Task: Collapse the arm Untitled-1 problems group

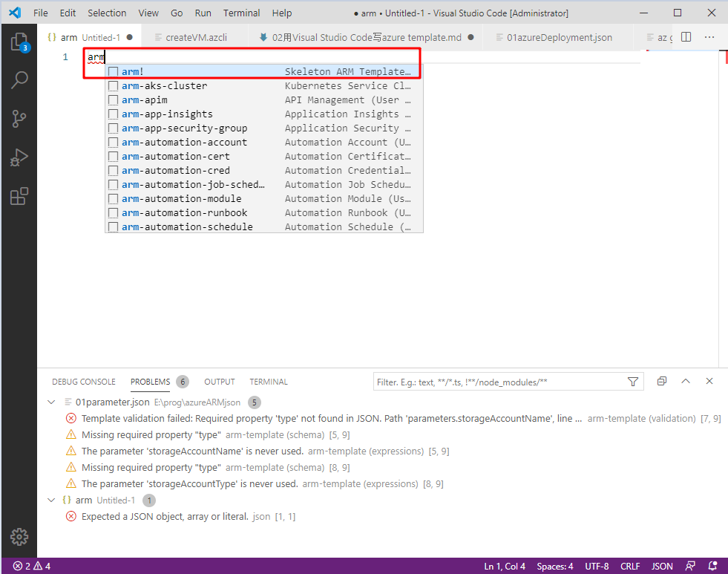Action: point(51,500)
